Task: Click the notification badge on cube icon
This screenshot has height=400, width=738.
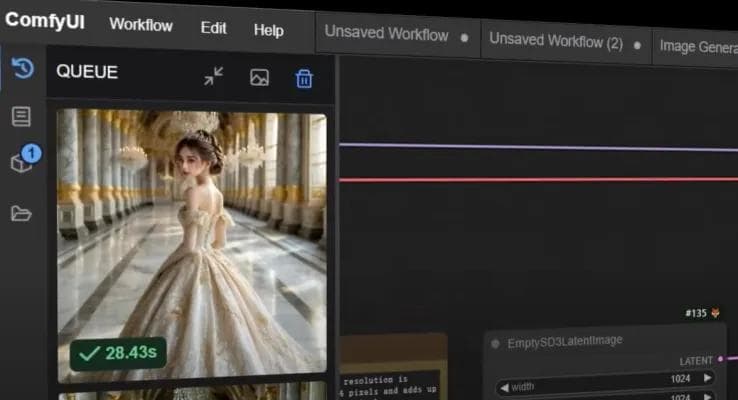Action: pos(32,153)
